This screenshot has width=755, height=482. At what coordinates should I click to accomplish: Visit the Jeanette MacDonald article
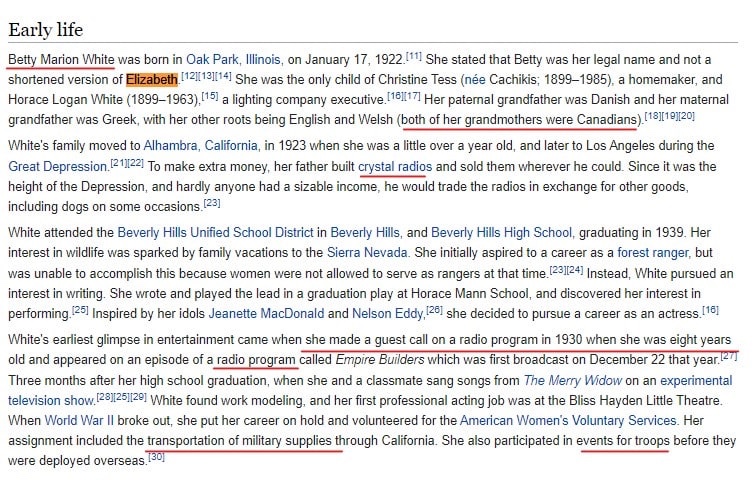tap(266, 313)
